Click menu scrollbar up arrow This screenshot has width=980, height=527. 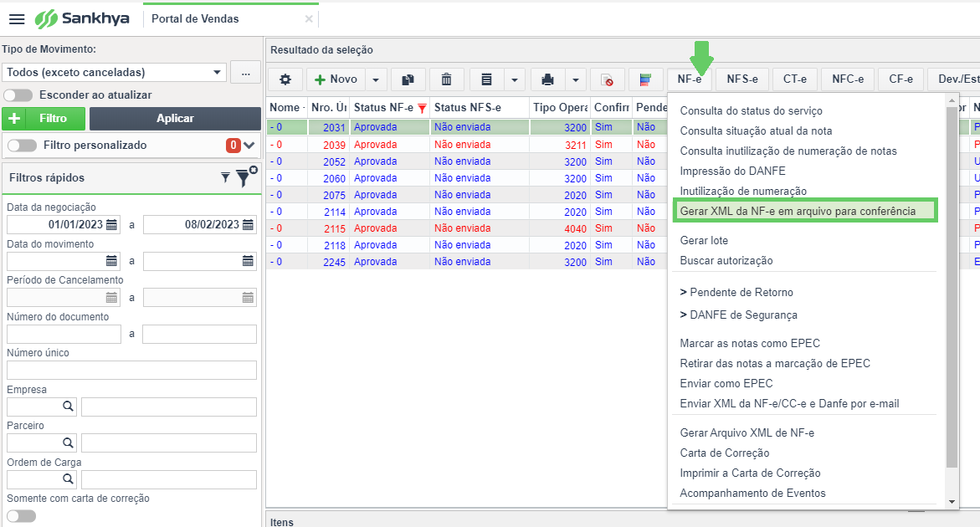tap(952, 100)
